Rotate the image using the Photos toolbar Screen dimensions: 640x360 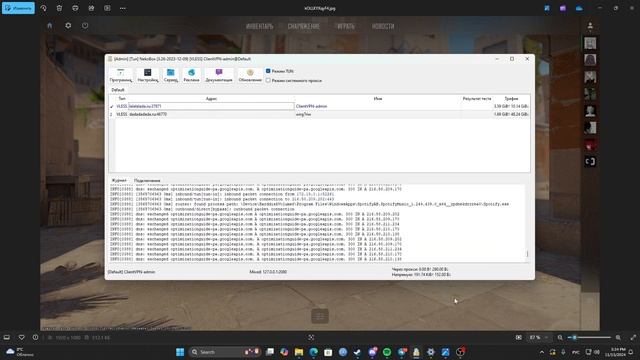pos(43,8)
